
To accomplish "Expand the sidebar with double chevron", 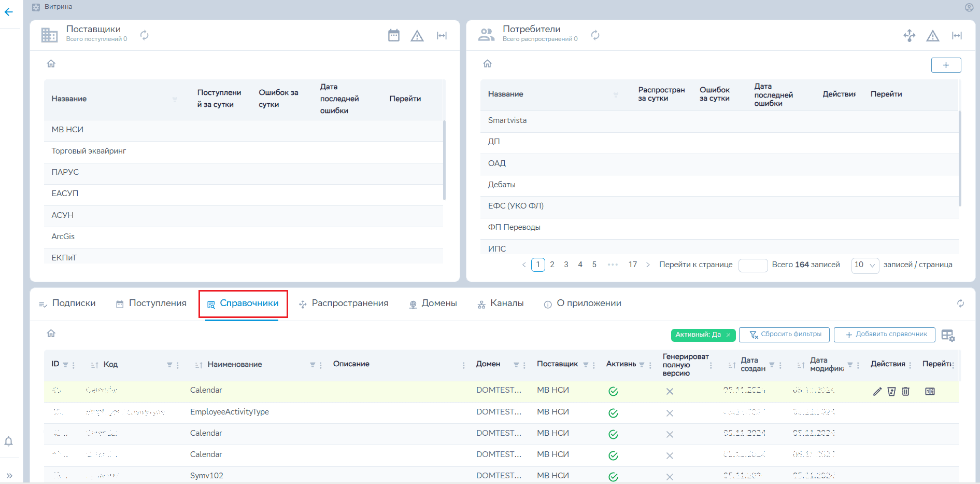I will point(9,475).
